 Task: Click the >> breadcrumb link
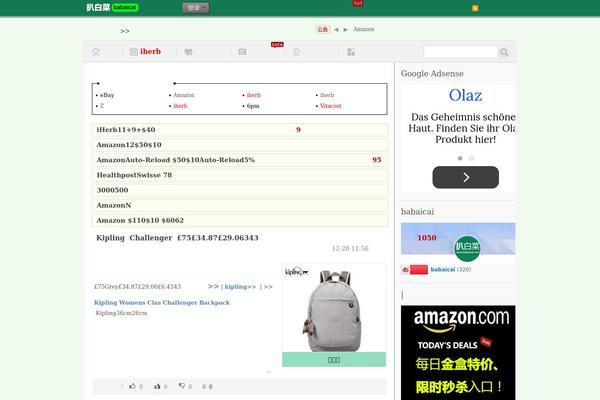[x=125, y=31]
